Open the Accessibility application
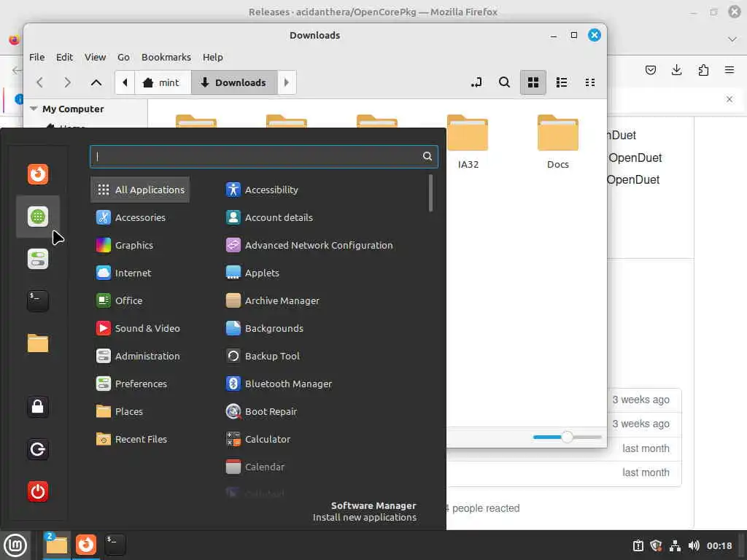The image size is (747, 560). [x=262, y=190]
